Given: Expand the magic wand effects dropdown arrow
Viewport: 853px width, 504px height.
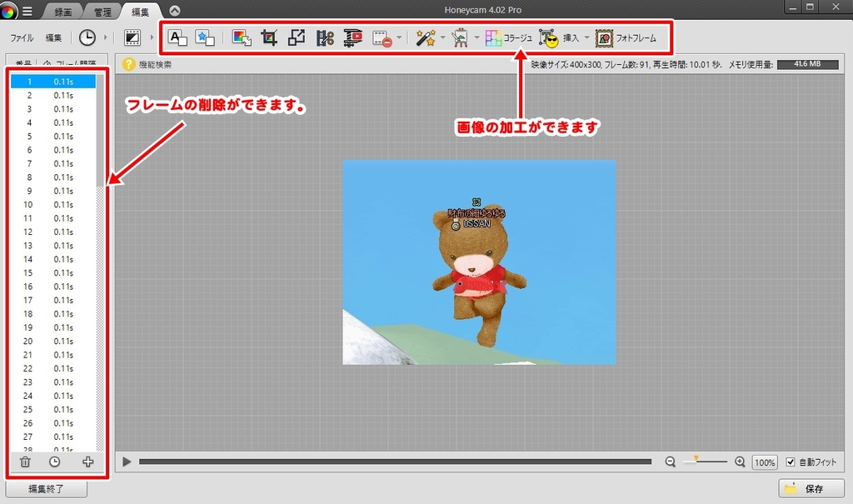Looking at the screenshot, I should 442,37.
